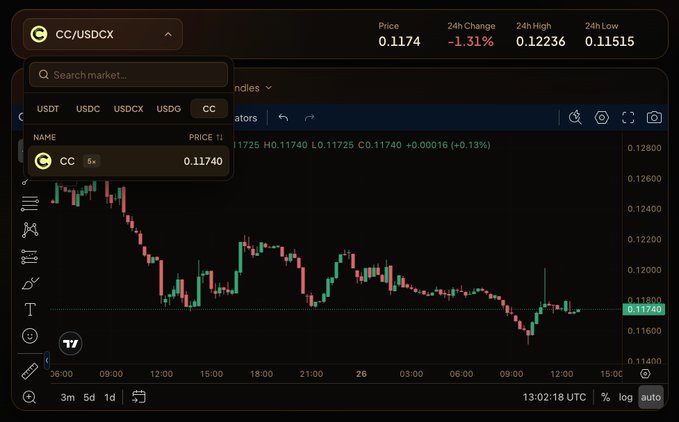
Task: Switch to the USDCX market tab
Action: (x=128, y=109)
